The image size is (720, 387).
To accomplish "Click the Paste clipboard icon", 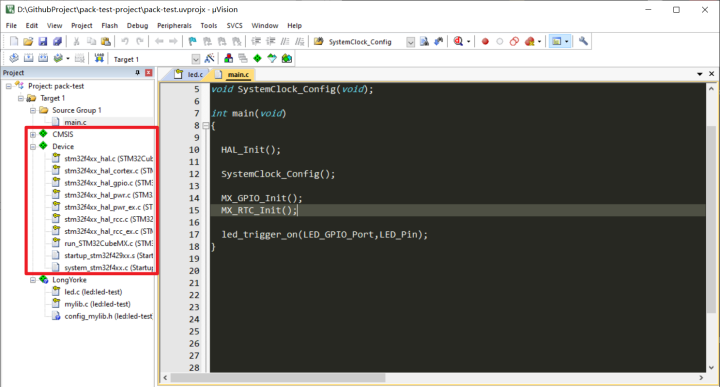I will [x=106, y=41].
